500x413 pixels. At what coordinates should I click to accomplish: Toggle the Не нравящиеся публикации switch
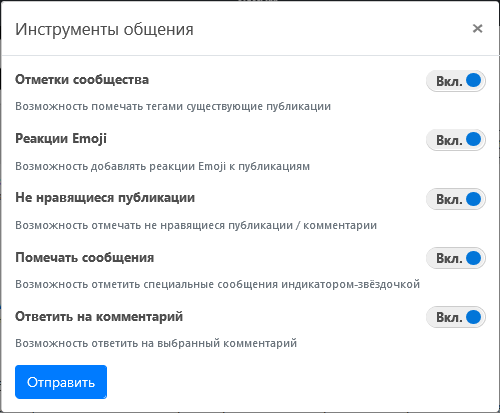pos(456,199)
